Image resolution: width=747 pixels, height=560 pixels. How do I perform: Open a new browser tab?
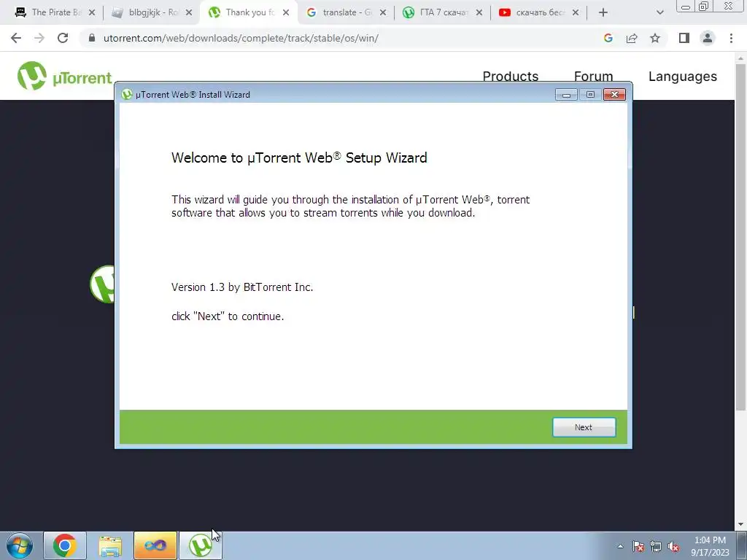[x=603, y=12]
